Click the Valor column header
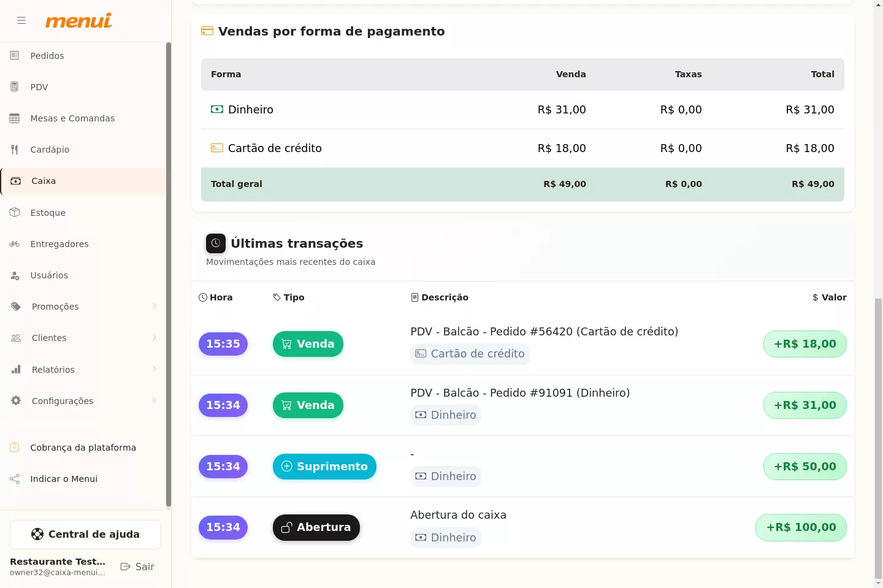This screenshot has width=883, height=588. [829, 297]
